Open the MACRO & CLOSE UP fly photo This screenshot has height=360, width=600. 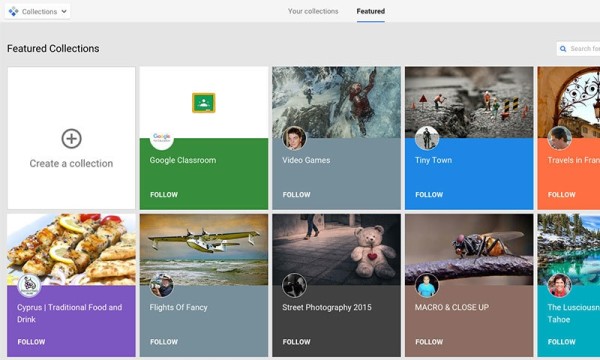[x=469, y=249]
